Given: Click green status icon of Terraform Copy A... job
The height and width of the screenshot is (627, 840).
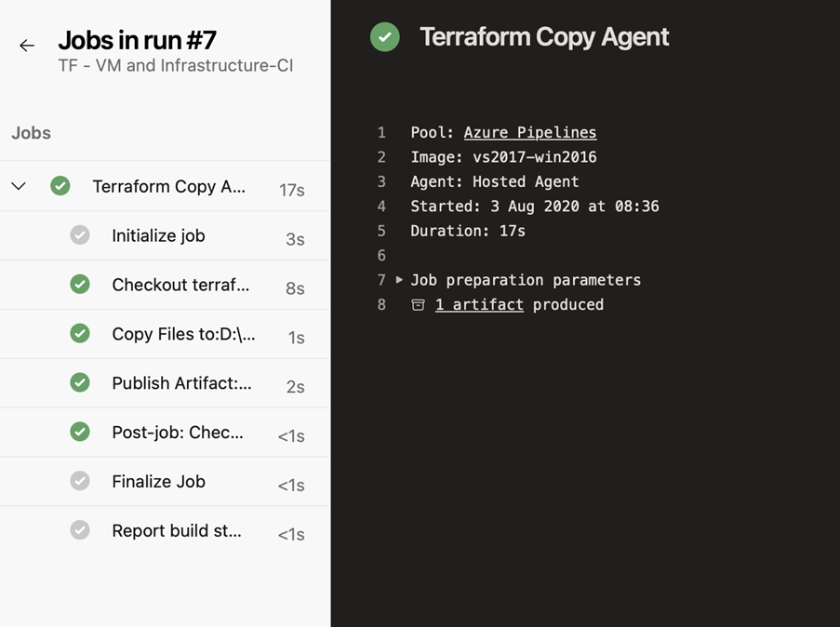Looking at the screenshot, I should coord(60,185).
